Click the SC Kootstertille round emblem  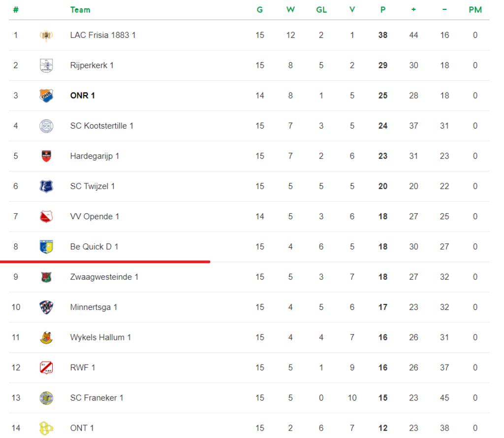tap(46, 126)
